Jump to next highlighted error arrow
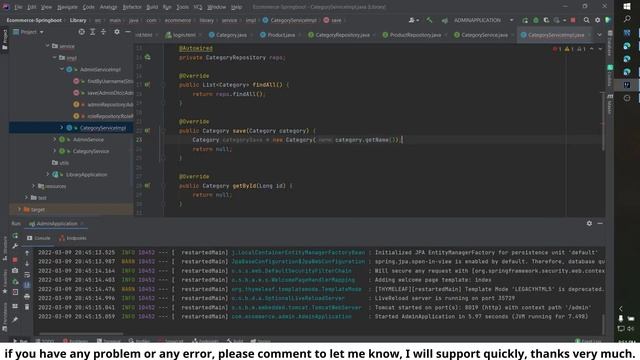The height and width of the screenshot is (360, 640). coord(600,49)
